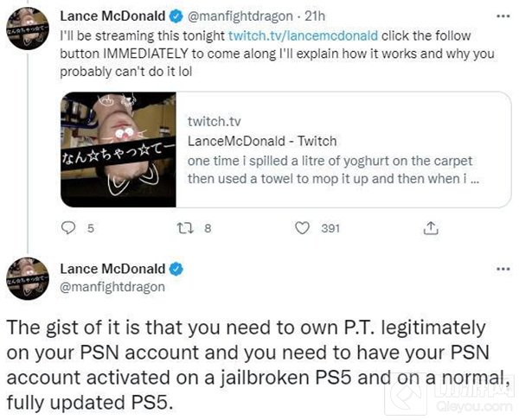Image resolution: width=519 pixels, height=420 pixels.
Task: Open the lower tweet's profile avatar
Action: 27,278
